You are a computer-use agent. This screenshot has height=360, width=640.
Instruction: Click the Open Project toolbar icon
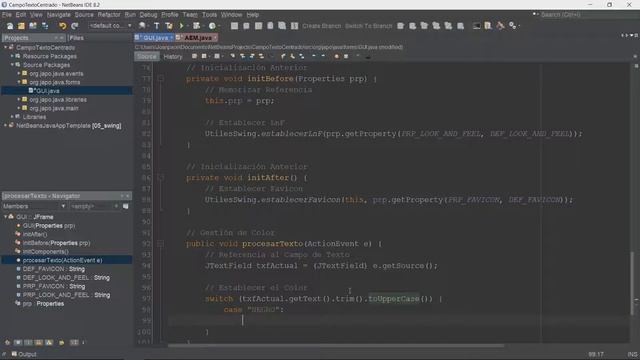coord(33,26)
